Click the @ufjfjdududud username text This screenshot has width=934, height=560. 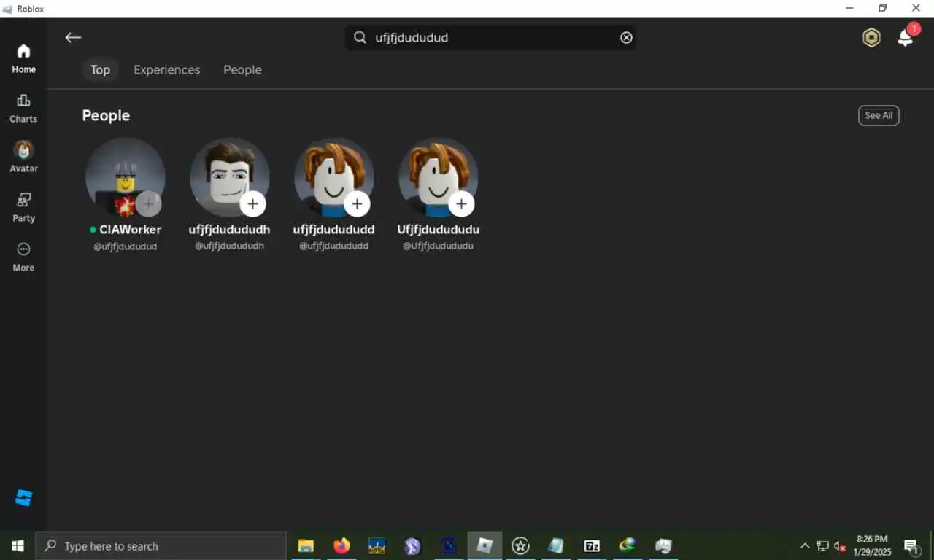coord(125,246)
